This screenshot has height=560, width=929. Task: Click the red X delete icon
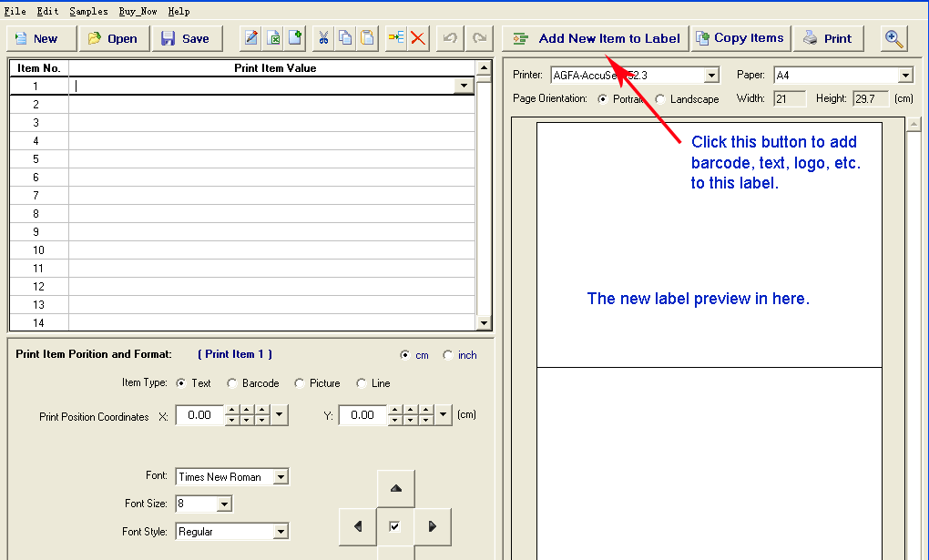pyautogui.click(x=419, y=38)
